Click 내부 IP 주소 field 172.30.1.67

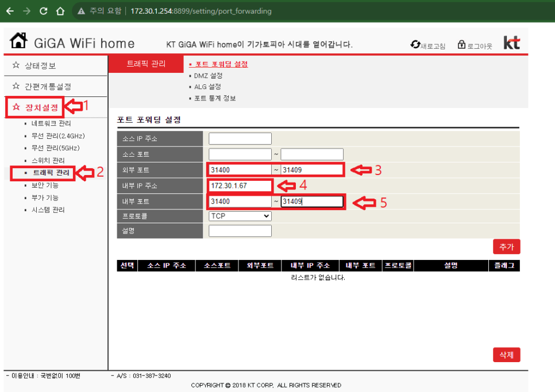[240, 185]
